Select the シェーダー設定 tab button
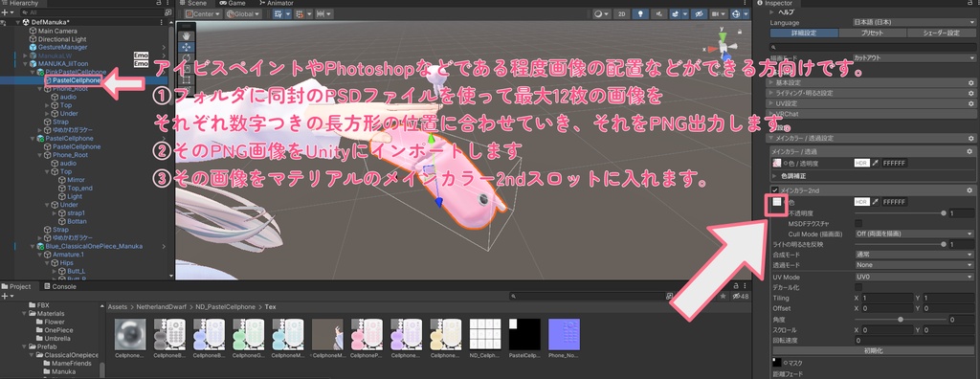This screenshot has height=379, width=980. 941,33
